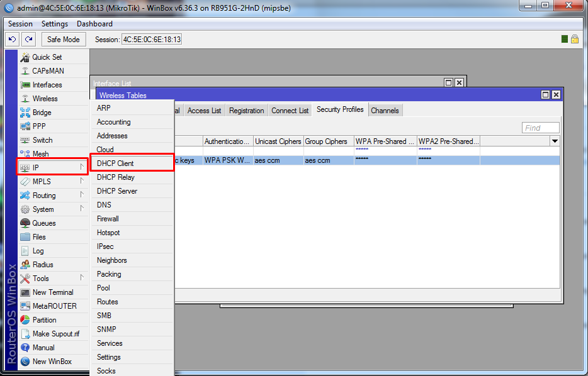This screenshot has height=376, width=588.
Task: Choose Firewall from IP submenu
Action: (x=132, y=219)
